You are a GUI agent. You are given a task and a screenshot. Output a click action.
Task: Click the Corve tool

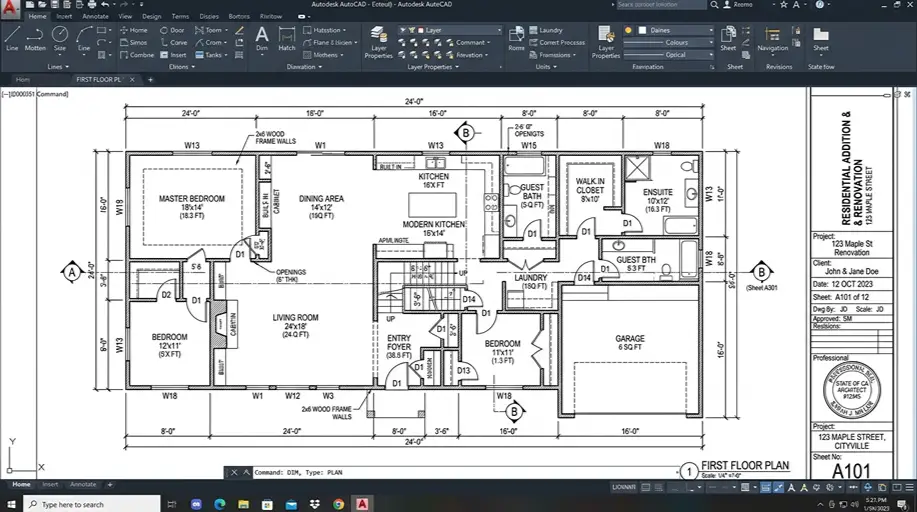[x=173, y=42]
